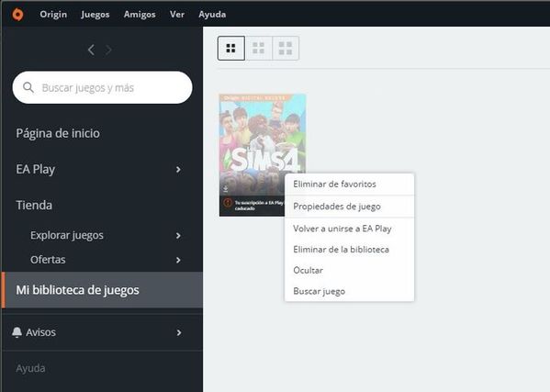Screen dimensions: 550x392
Task: Go back with the left arrow
Action: point(91,50)
